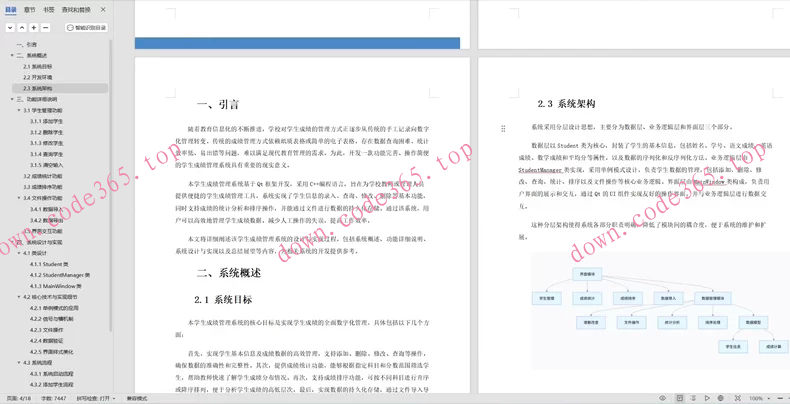This screenshot has height=404, width=790.
Task: Close the navigation side panel
Action: 103,10
